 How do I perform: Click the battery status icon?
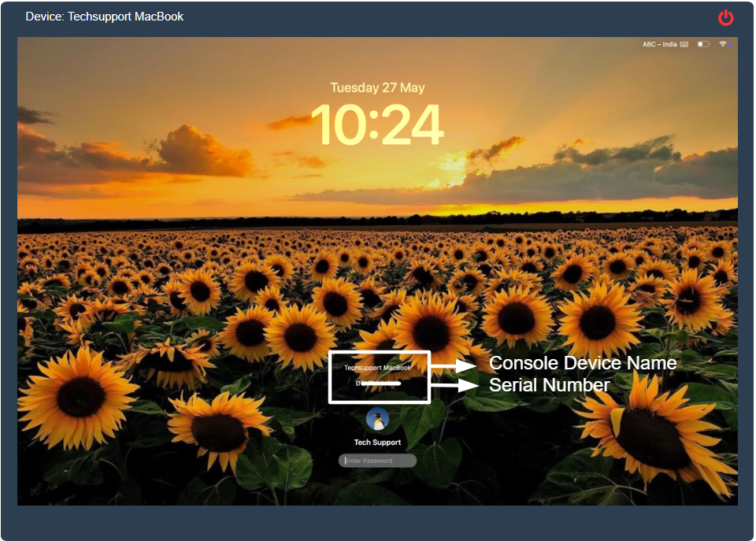703,44
